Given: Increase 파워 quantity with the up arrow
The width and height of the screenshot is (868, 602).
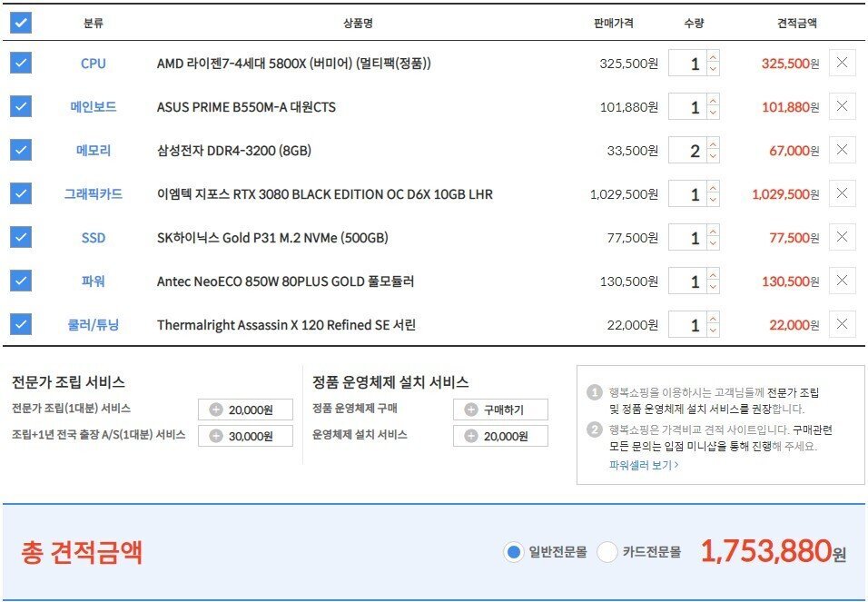Looking at the screenshot, I should click(x=713, y=274).
